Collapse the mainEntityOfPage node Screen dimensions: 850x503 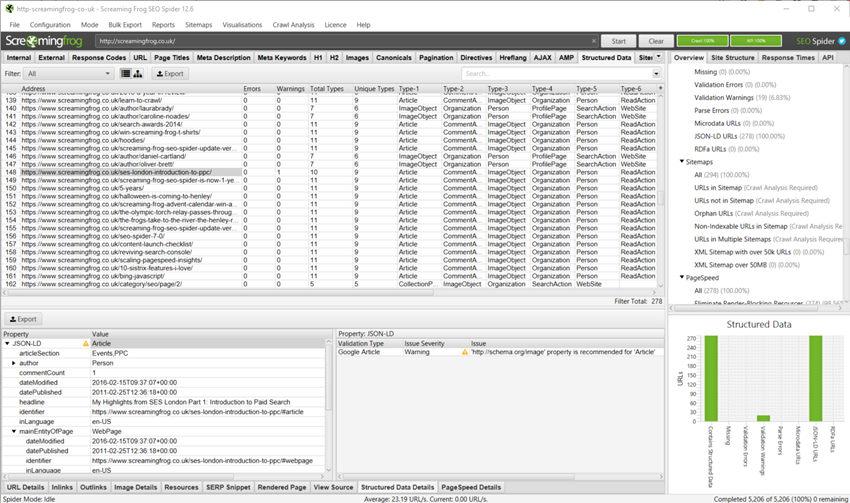point(14,431)
